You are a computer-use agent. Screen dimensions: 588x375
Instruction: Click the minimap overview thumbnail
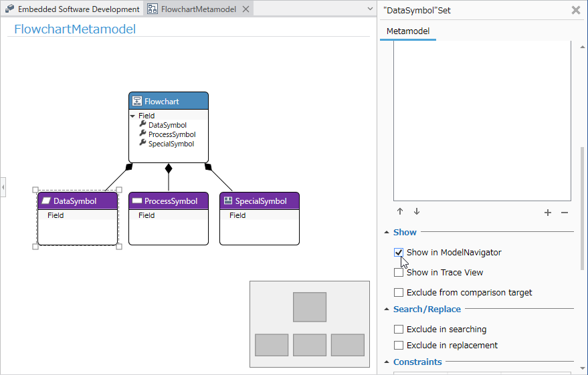click(x=310, y=324)
